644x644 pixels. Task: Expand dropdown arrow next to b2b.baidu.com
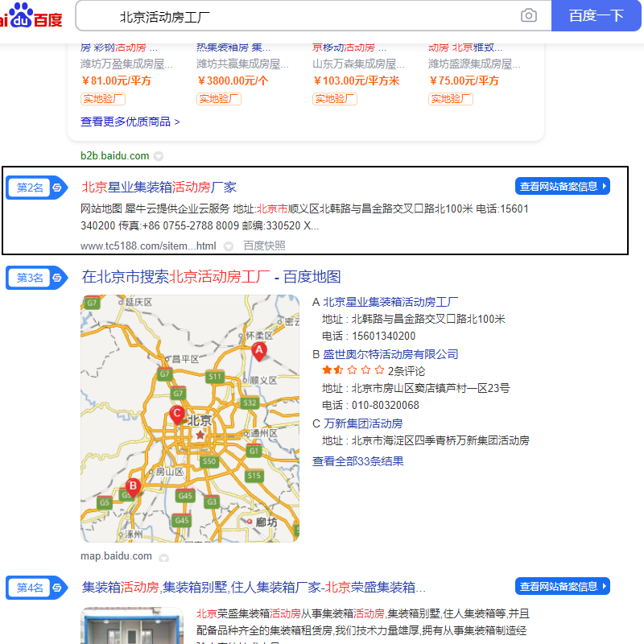(x=159, y=156)
